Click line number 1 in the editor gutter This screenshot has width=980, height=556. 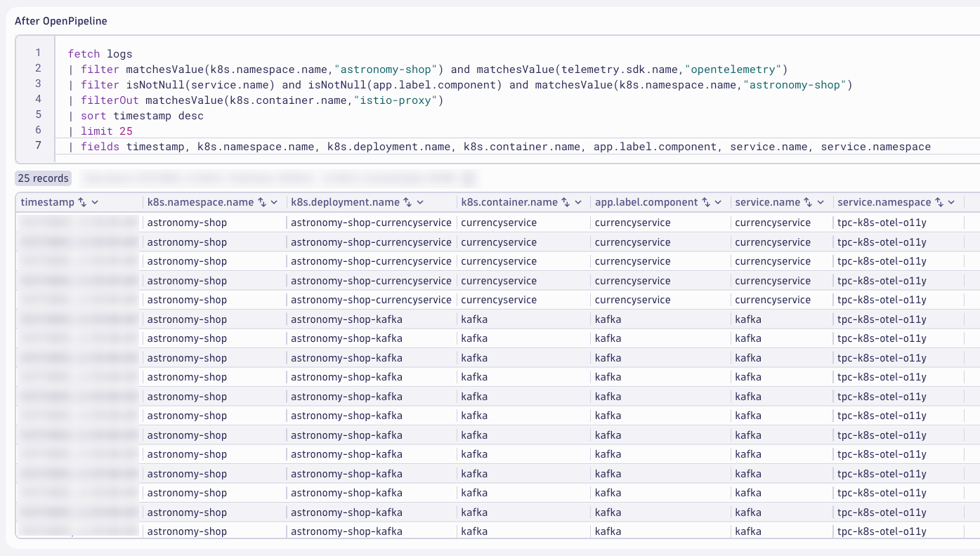[38, 53]
